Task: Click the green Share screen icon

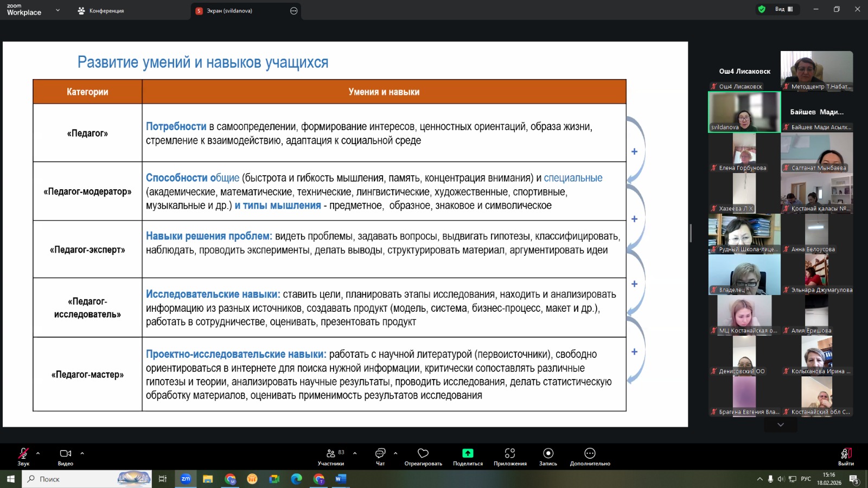Action: pyautogui.click(x=468, y=453)
